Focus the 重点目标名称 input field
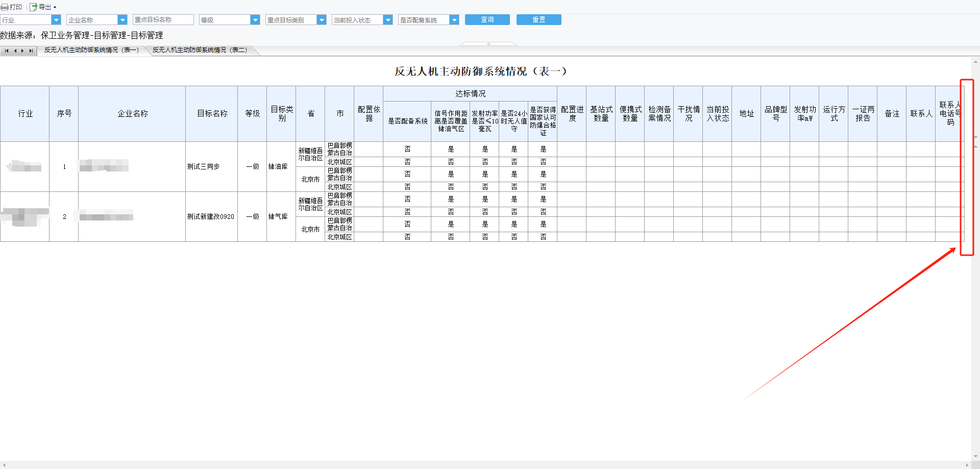The image size is (980, 469). [x=163, y=20]
